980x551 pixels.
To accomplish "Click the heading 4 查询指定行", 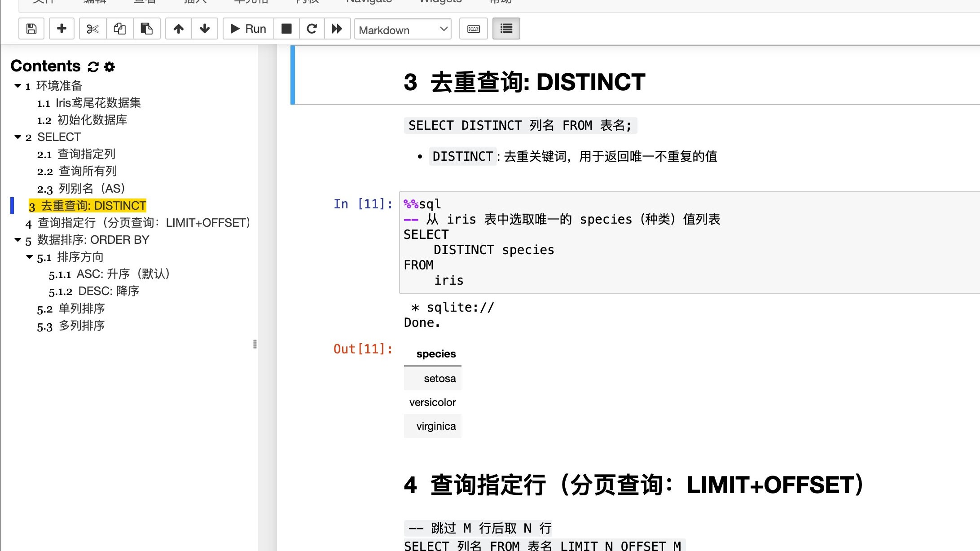I will pos(633,485).
